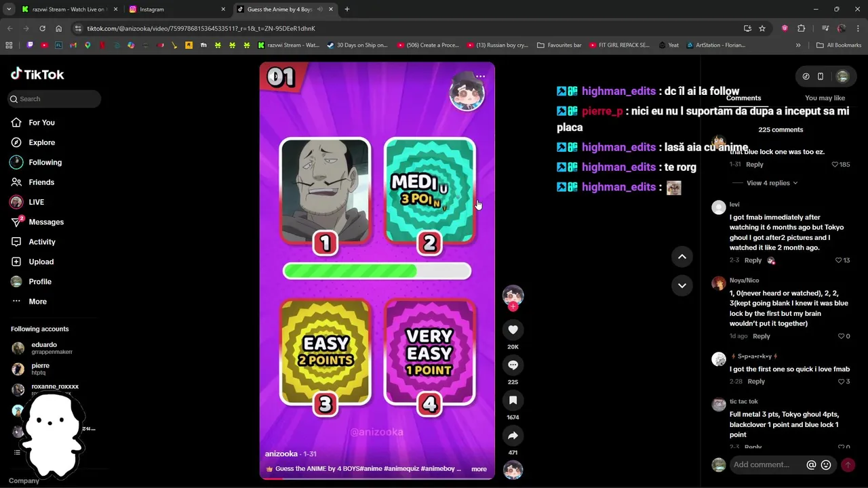Go to the next video arrow
Image resolution: width=868 pixels, height=488 pixels.
pyautogui.click(x=682, y=285)
